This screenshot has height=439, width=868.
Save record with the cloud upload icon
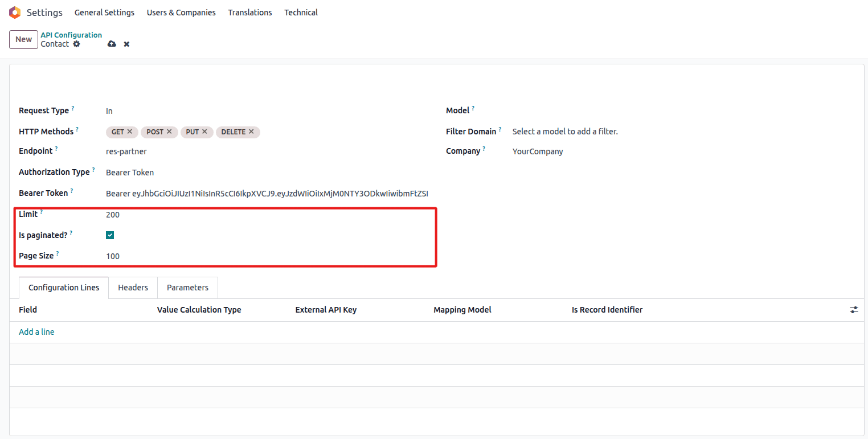coord(112,44)
